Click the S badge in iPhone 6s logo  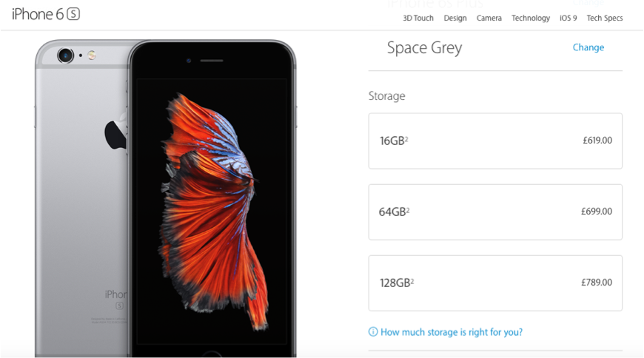point(73,14)
